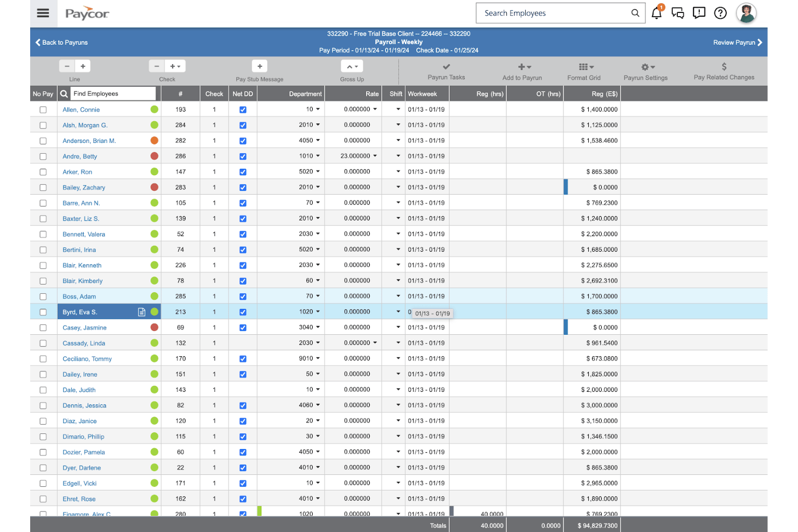Go Back to Payruns

pyautogui.click(x=61, y=43)
